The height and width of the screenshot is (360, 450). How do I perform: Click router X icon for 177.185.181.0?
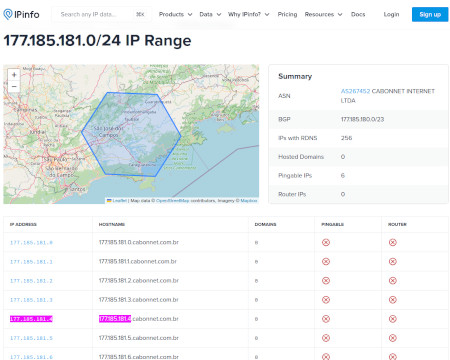pyautogui.click(x=393, y=243)
